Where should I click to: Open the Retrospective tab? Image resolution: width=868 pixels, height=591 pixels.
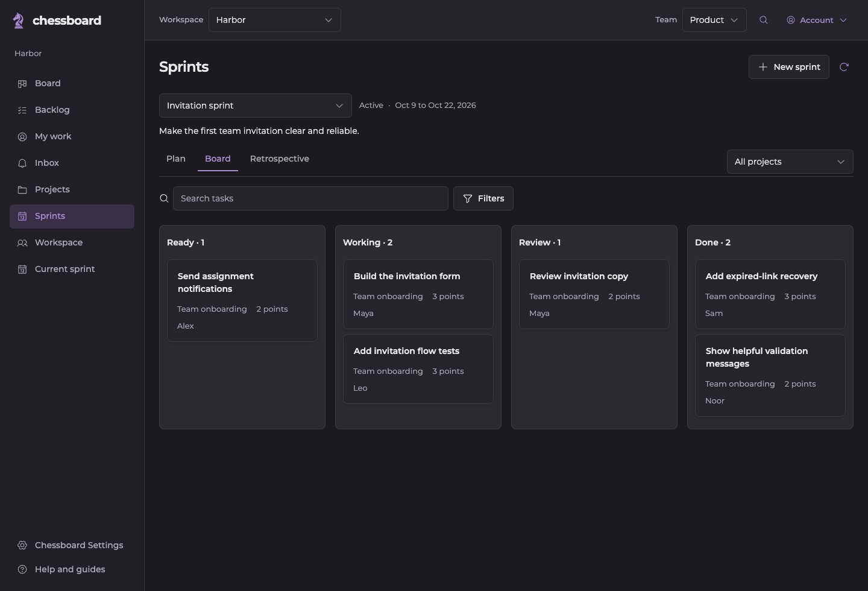click(280, 159)
